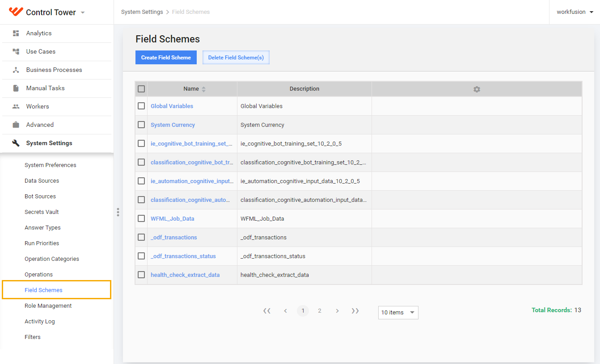Check the Global Variables row checkbox
The image size is (600, 364).
(141, 106)
